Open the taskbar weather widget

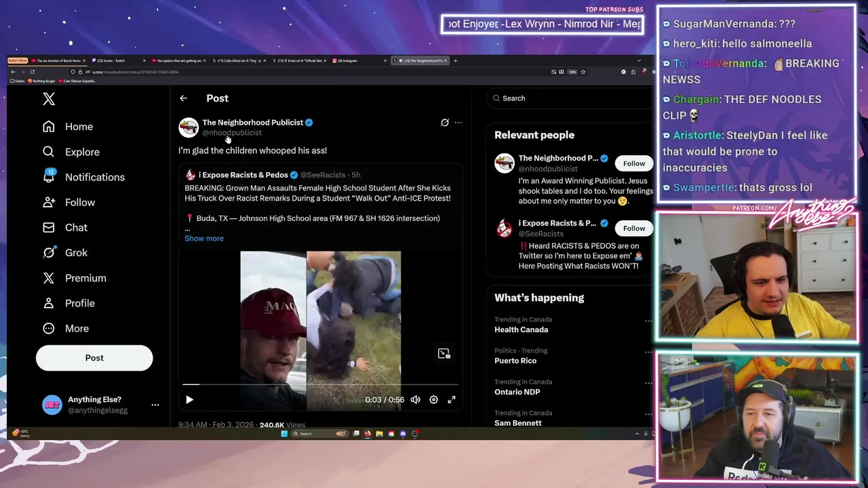[20, 433]
